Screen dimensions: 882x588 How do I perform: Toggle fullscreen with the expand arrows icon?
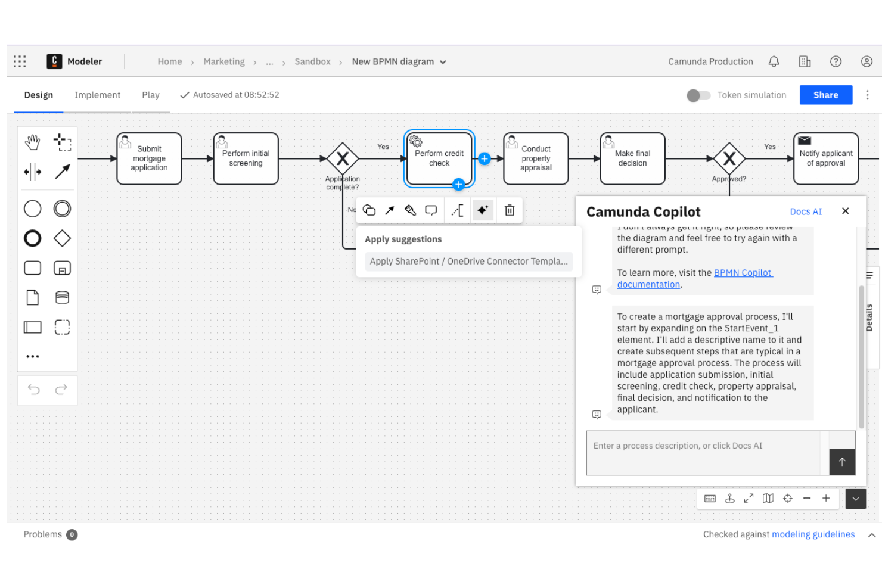click(x=749, y=499)
